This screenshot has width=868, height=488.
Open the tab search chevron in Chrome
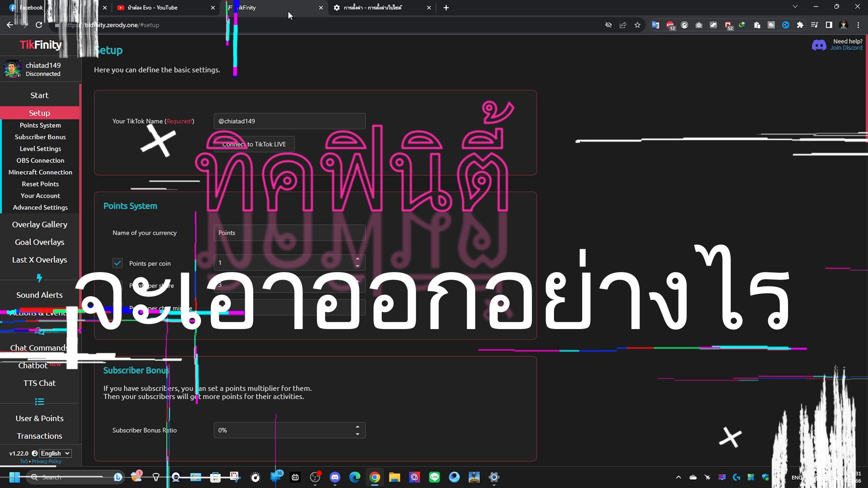click(x=795, y=7)
